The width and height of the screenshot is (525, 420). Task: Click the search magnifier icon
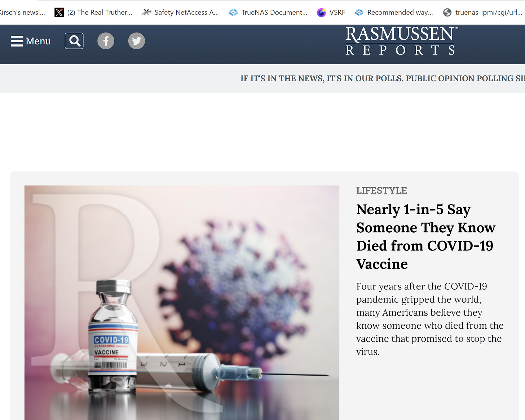(74, 41)
